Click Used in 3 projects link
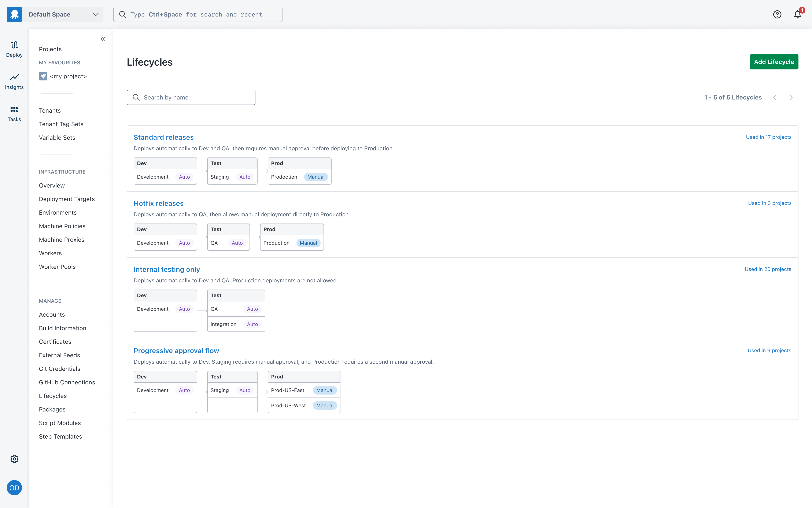Image resolution: width=812 pixels, height=508 pixels. (770, 203)
